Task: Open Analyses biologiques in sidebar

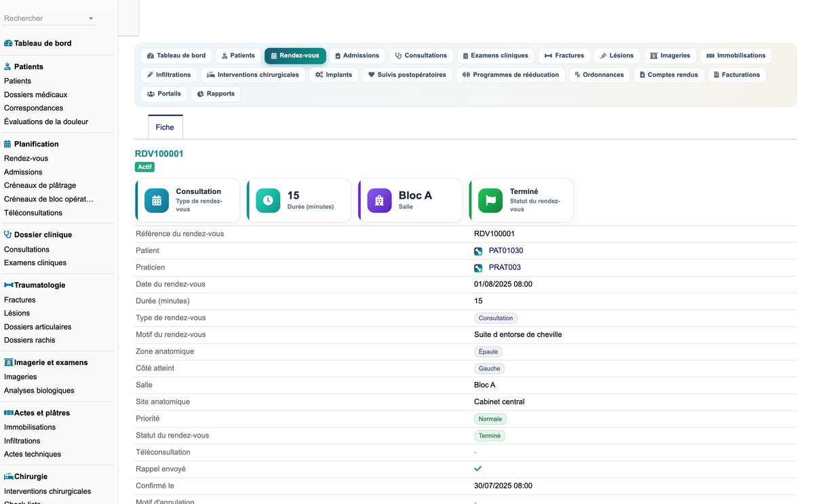Action: pos(39,391)
